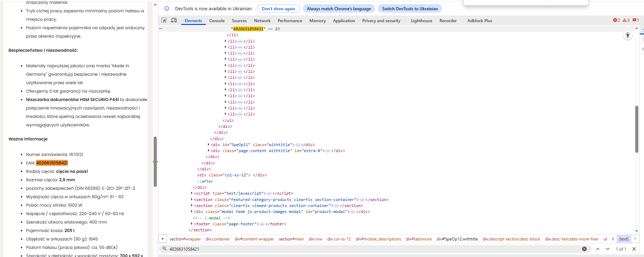Expand the script text/javascript node

192,193
